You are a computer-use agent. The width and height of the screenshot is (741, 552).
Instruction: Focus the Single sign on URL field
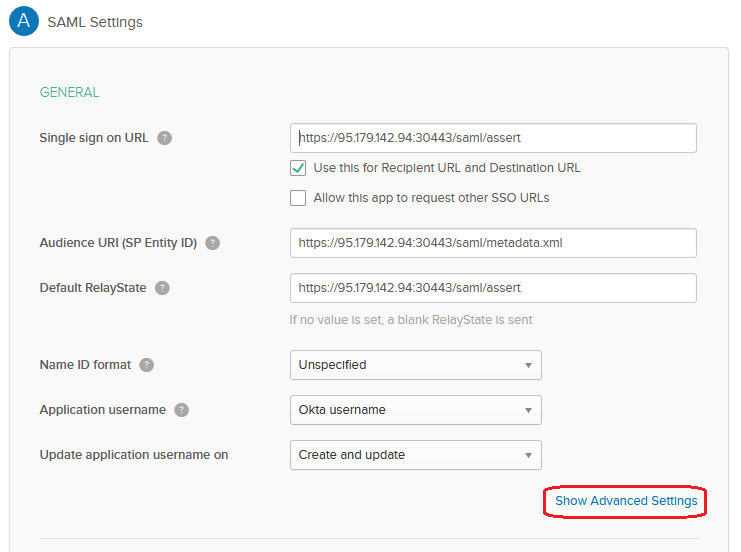493,138
